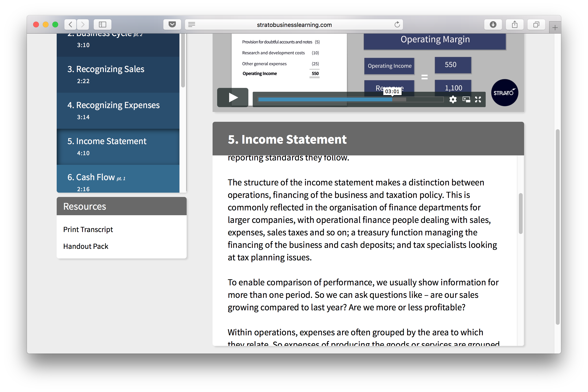Reload the page with refresh icon
This screenshot has height=392, width=588.
[x=397, y=24]
